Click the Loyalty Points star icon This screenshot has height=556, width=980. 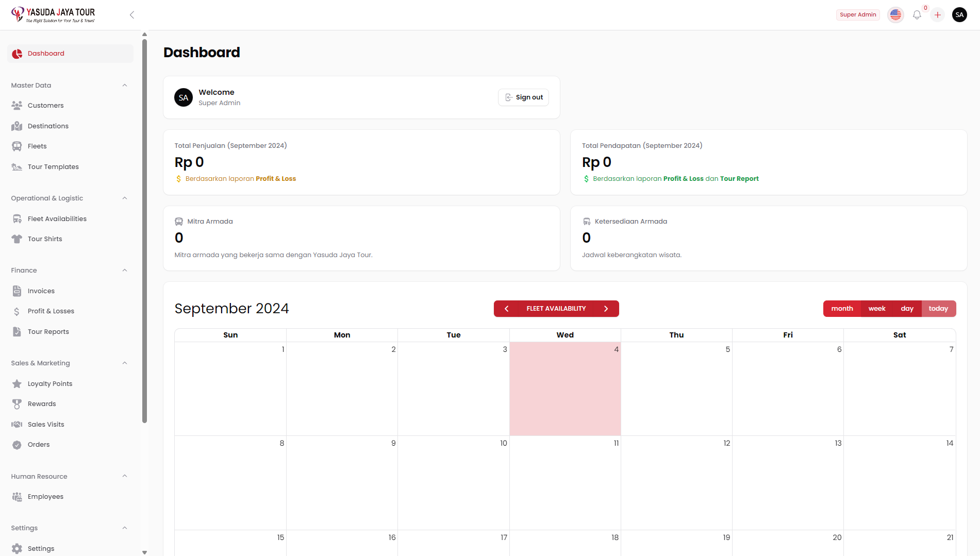[17, 384]
